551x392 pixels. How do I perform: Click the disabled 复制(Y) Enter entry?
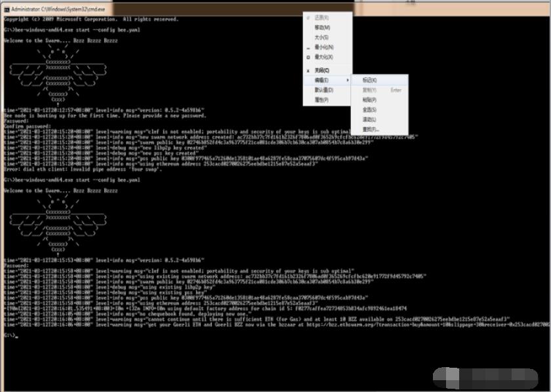tap(380, 90)
